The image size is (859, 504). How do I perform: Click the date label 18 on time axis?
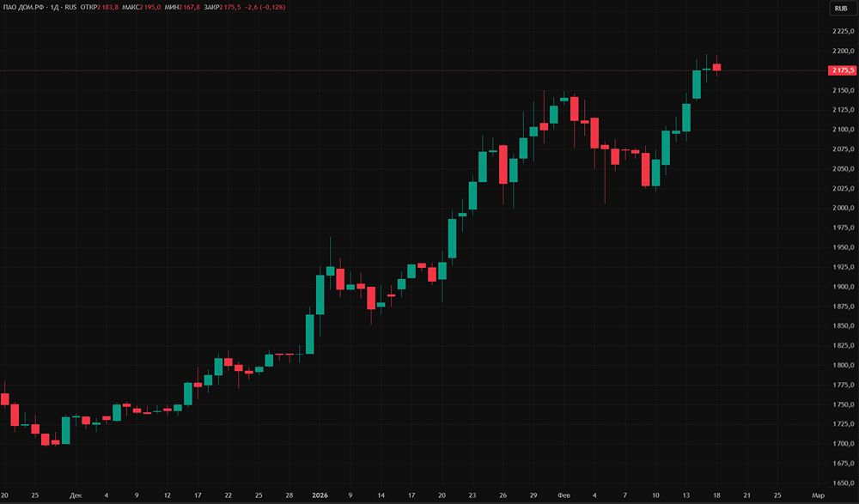point(716,495)
